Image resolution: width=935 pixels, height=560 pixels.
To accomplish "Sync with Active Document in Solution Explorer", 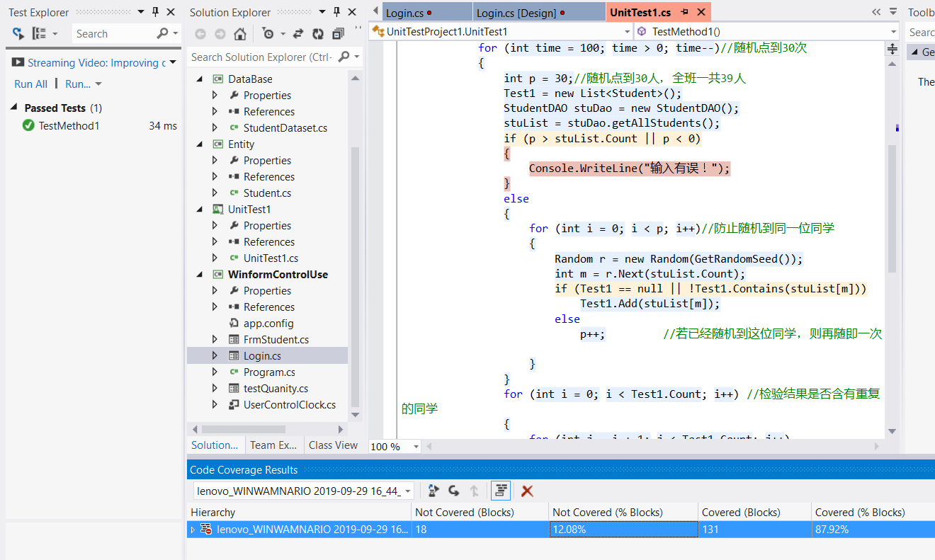I will (298, 33).
